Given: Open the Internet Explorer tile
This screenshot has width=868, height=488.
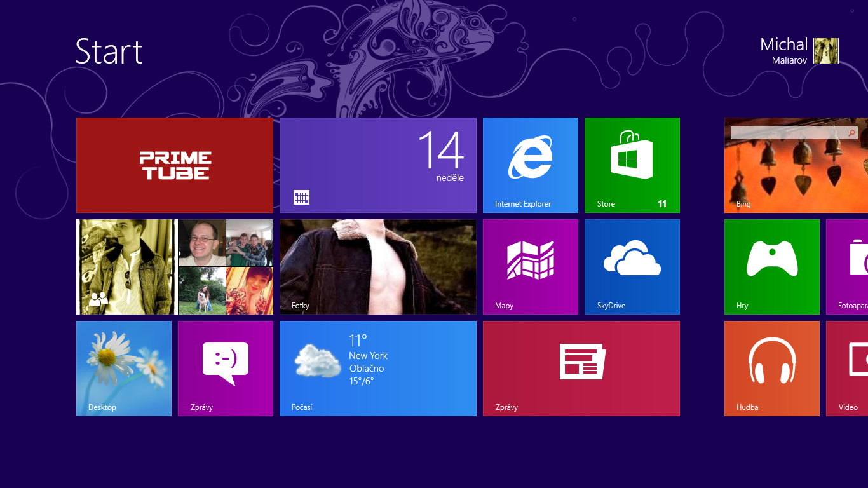Looking at the screenshot, I should tap(530, 165).
